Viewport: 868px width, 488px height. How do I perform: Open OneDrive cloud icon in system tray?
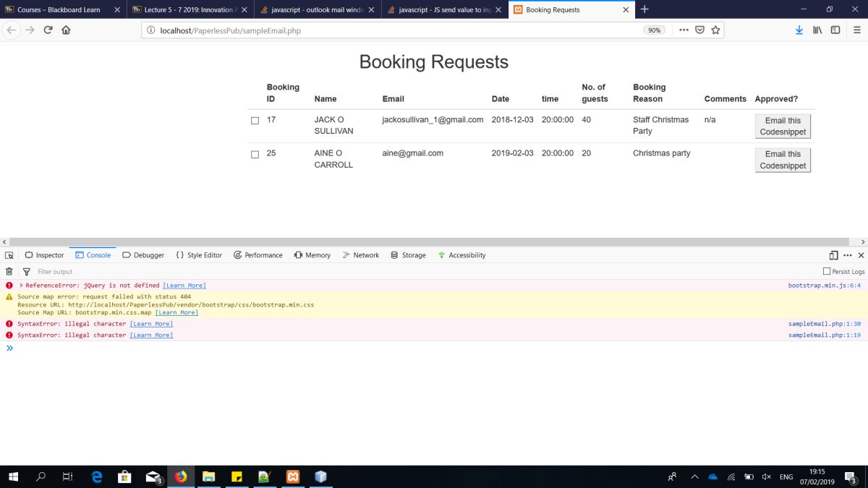pos(712,477)
